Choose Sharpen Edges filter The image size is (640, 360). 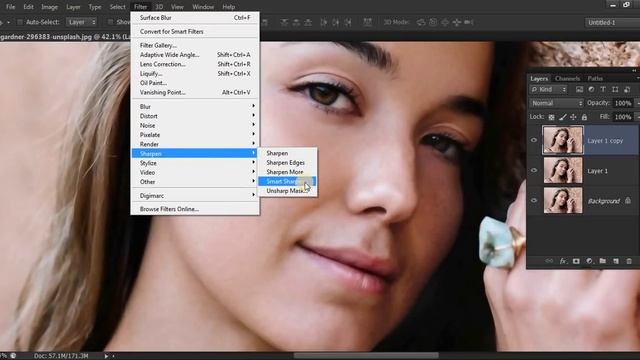(x=287, y=162)
